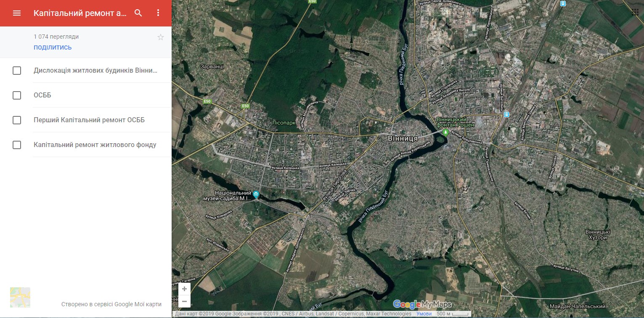Image resolution: width=644 pixels, height=318 pixels.
Task: Click the 500 м map scale bar
Action: [x=453, y=314]
